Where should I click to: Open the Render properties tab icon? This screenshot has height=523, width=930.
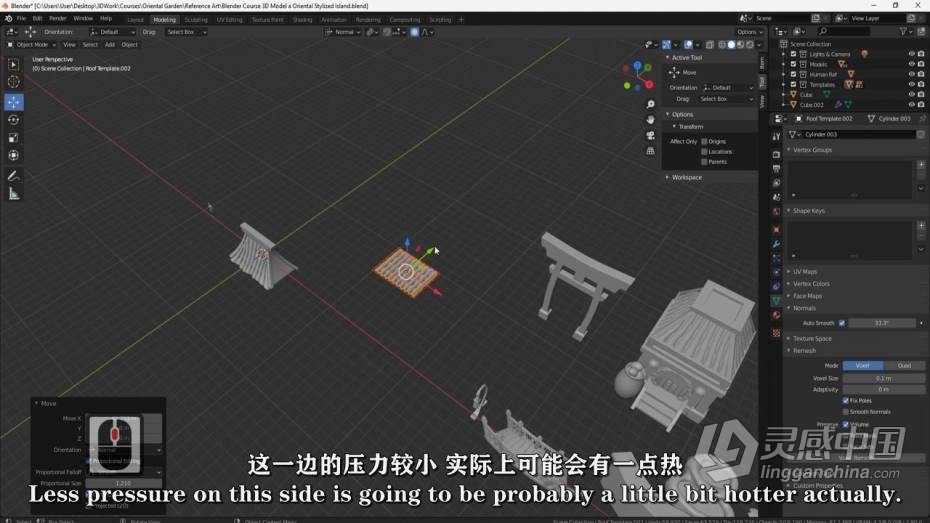tap(776, 154)
